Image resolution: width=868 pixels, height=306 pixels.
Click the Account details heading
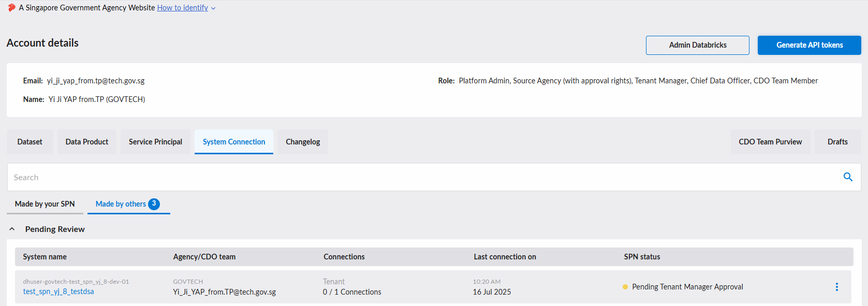click(42, 43)
